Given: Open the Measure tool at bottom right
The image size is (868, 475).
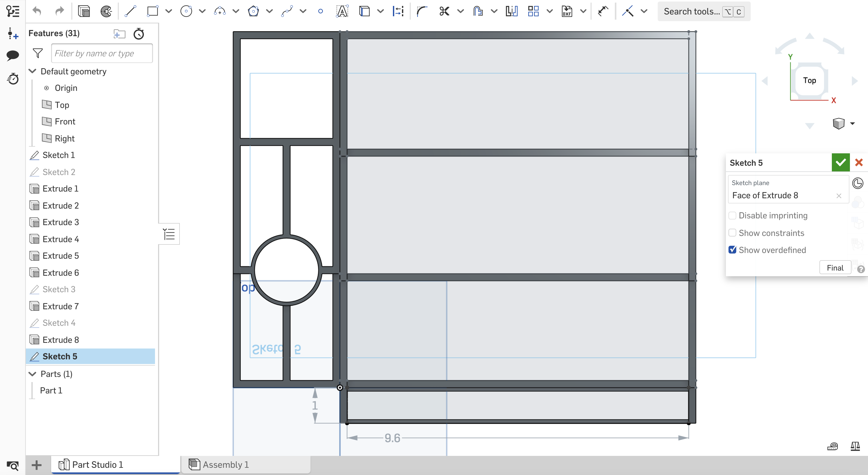Looking at the screenshot, I should (x=832, y=447).
